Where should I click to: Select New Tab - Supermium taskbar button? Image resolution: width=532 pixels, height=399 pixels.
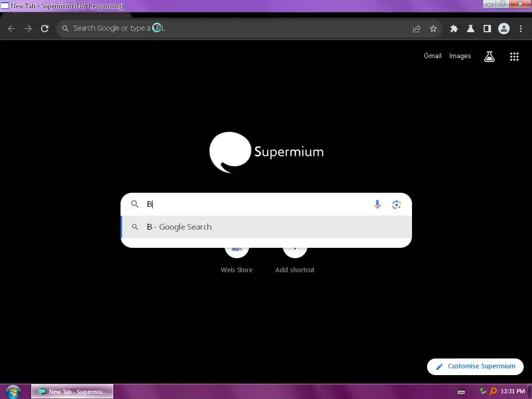click(x=72, y=392)
